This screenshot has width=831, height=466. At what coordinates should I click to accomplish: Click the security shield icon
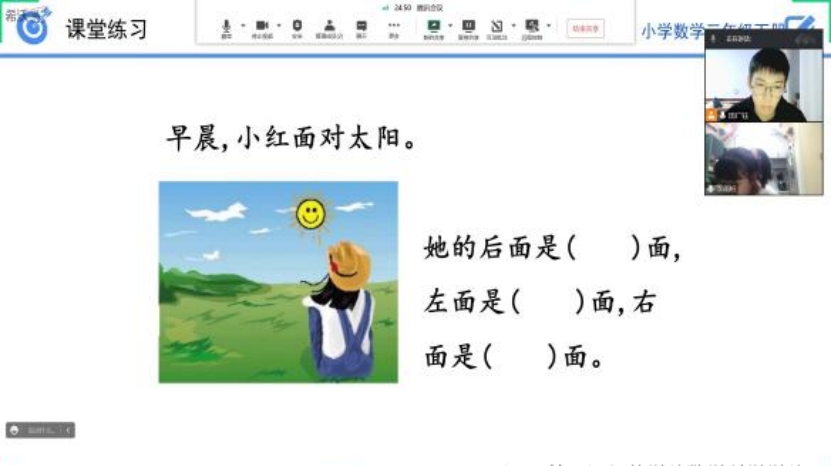[x=297, y=26]
